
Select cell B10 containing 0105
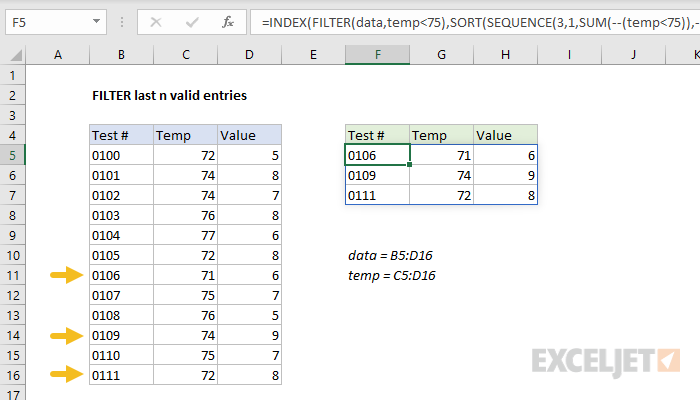[x=121, y=255]
